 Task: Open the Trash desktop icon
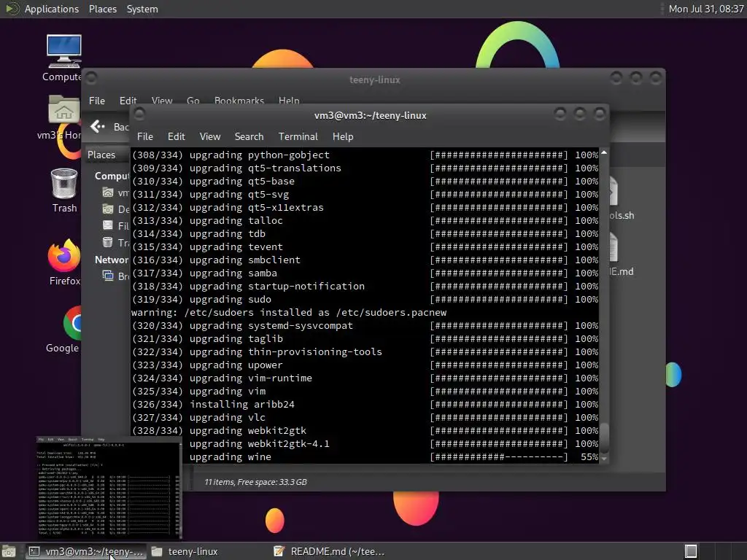[x=64, y=183]
